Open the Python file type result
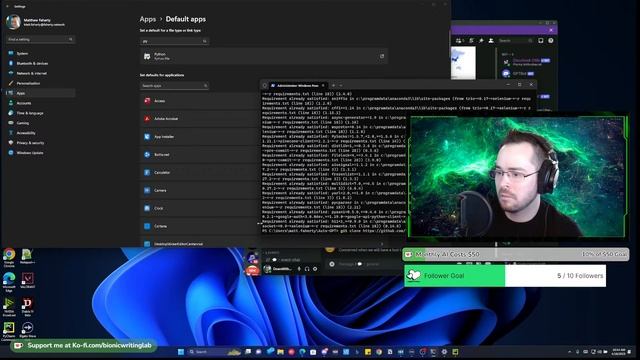Viewport: 640px width, 360px height. click(x=263, y=56)
